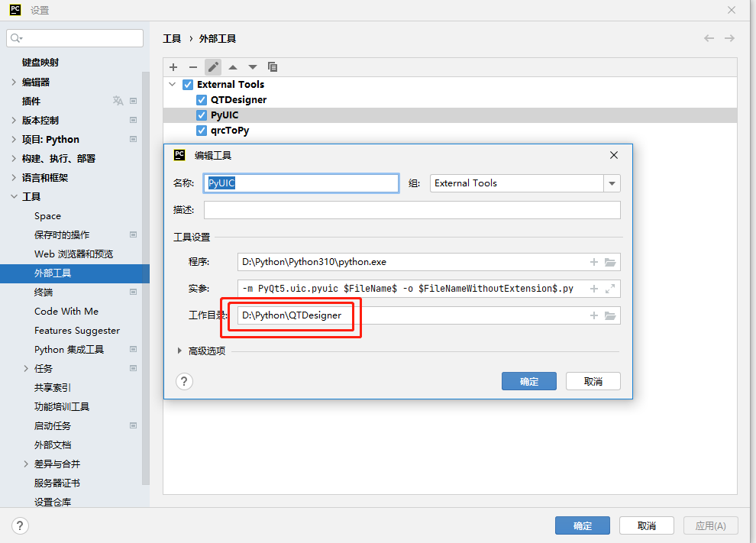Expand the 差异与合并 subsection
756x543 pixels.
tap(26, 464)
